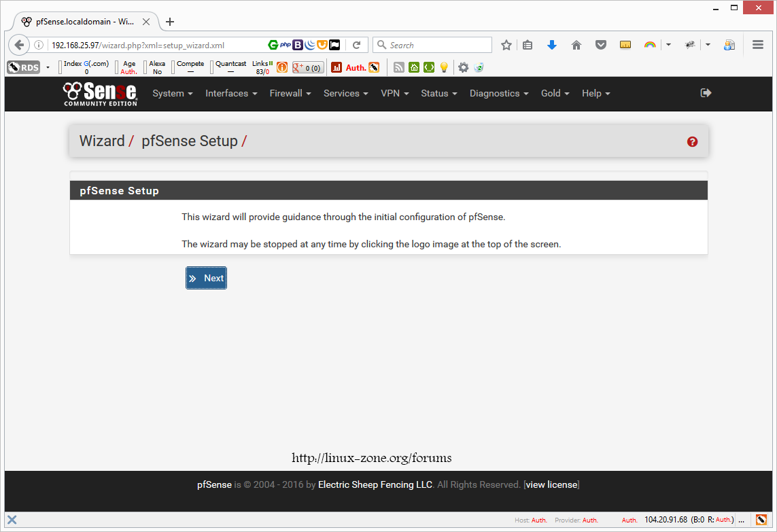Open the VPN menu

(x=394, y=94)
